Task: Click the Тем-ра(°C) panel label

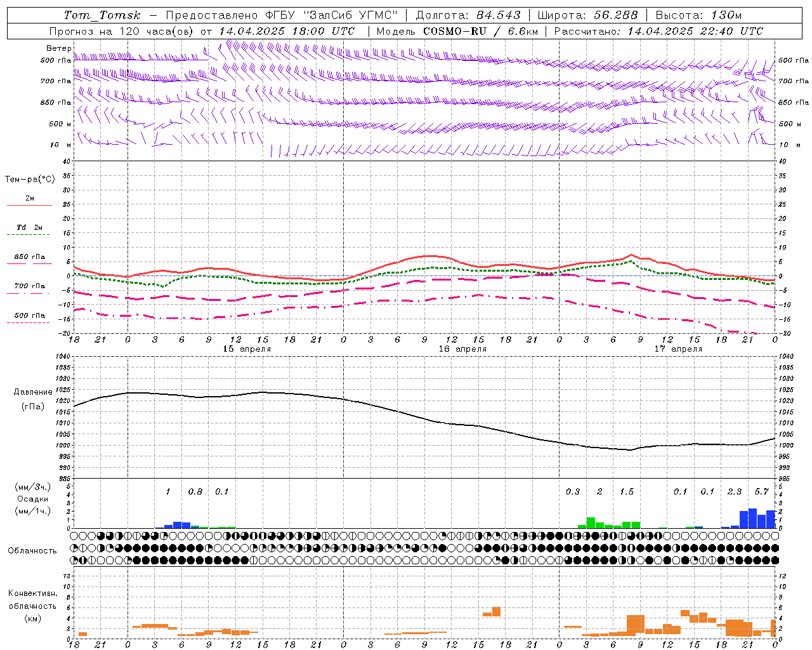Action: [x=30, y=180]
